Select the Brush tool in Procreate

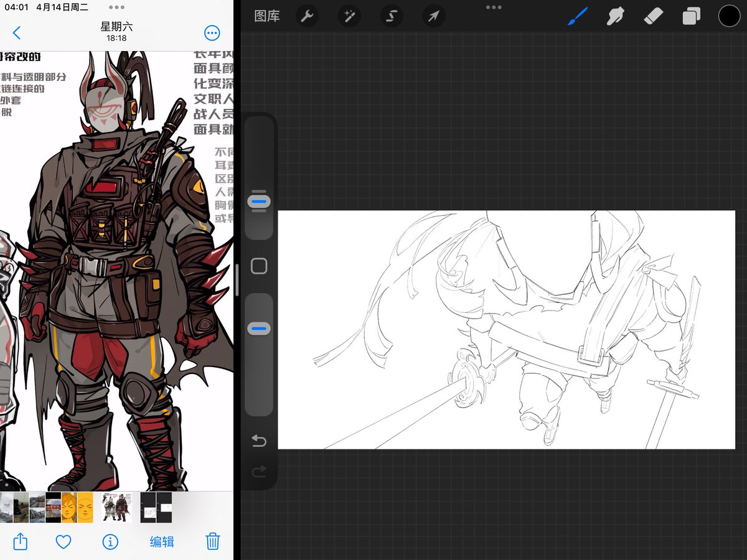(578, 16)
